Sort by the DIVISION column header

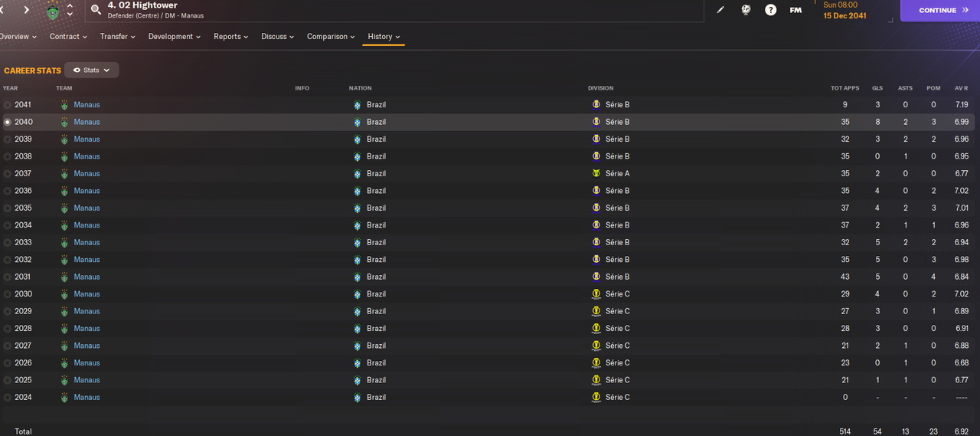pos(600,88)
